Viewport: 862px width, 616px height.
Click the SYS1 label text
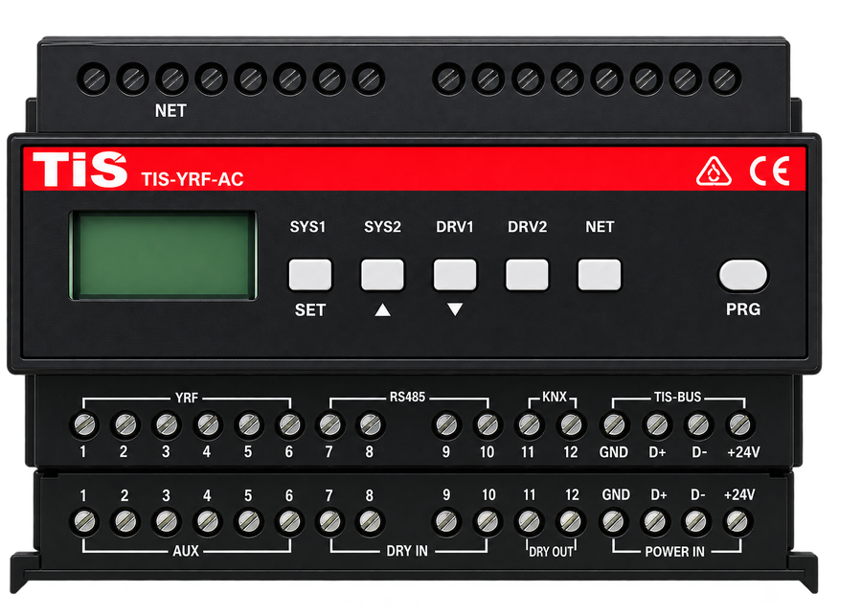coord(307,227)
